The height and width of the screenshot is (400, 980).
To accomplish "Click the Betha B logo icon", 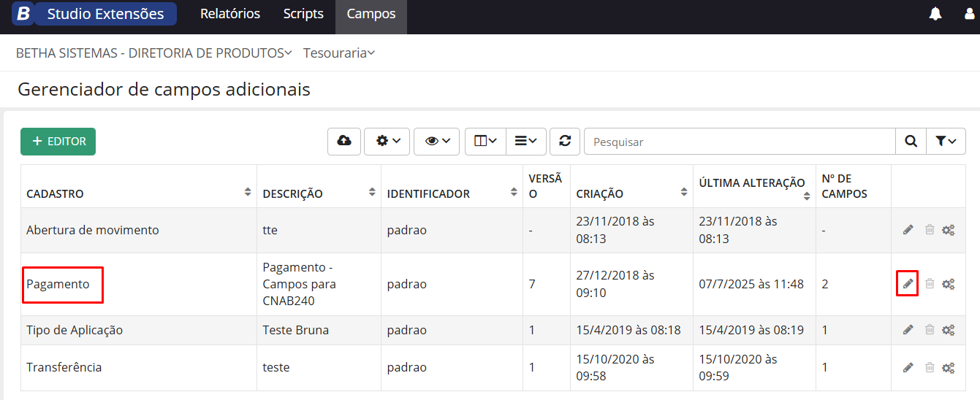I will (x=23, y=14).
